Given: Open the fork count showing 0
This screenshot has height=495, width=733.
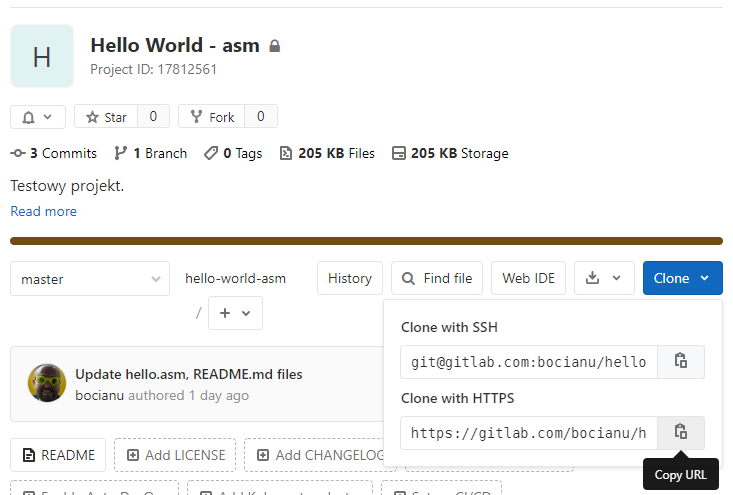Looking at the screenshot, I should [261, 116].
